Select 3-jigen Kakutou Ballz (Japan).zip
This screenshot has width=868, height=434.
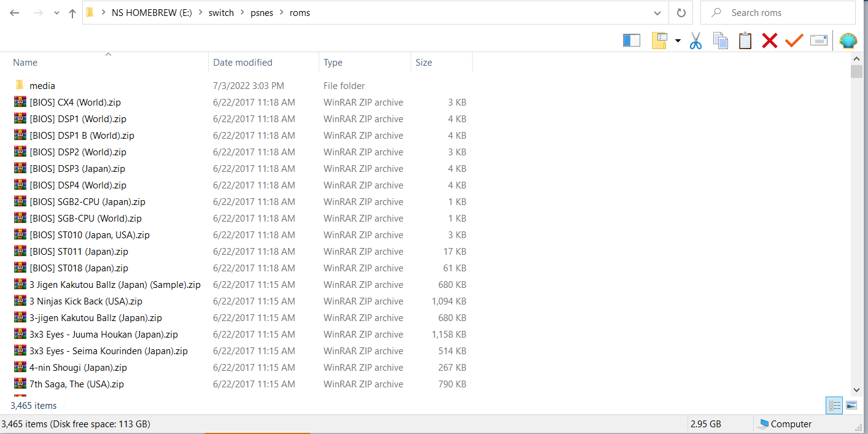pos(96,317)
